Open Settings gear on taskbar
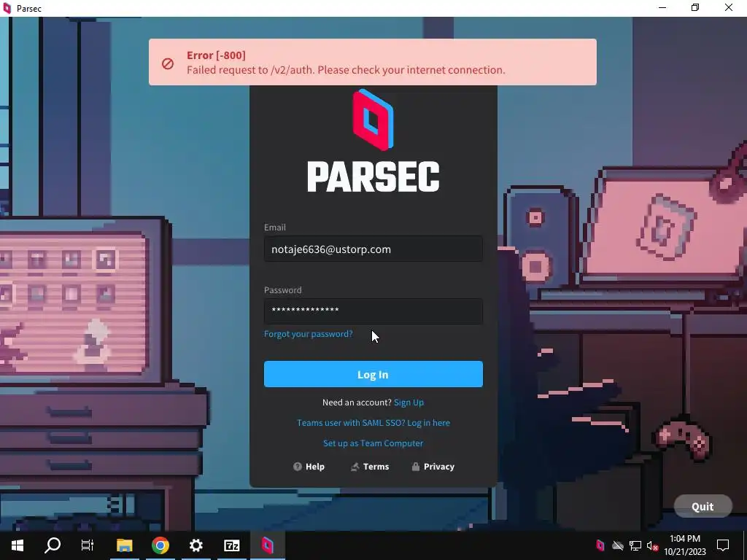Screen dimensions: 747x560 click(196, 545)
